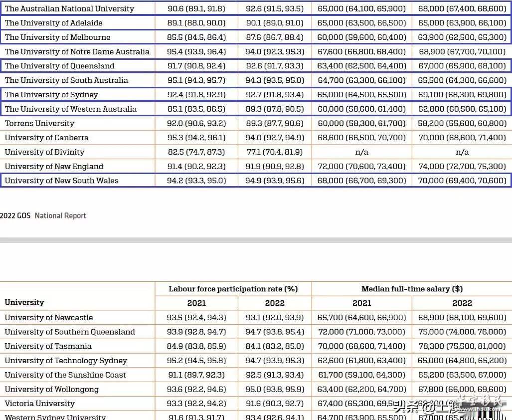Select 'University of Technology Sydney' name
The image size is (512, 420).
[x=66, y=361]
